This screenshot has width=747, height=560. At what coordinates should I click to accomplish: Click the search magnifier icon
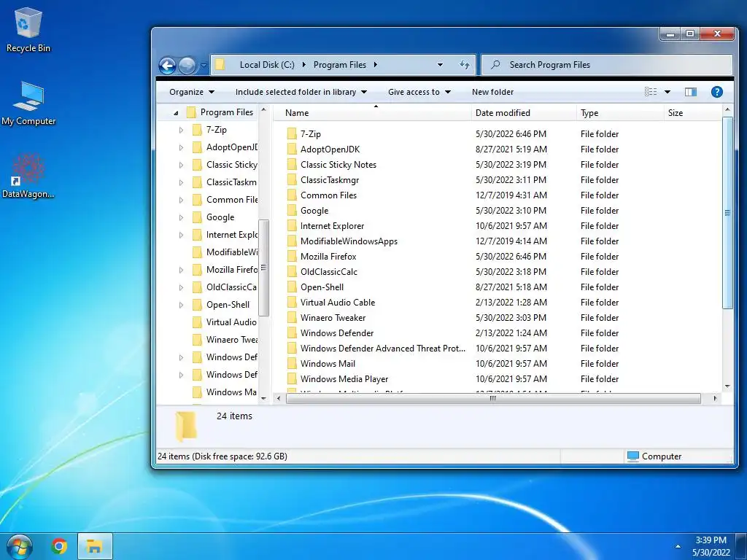point(495,64)
